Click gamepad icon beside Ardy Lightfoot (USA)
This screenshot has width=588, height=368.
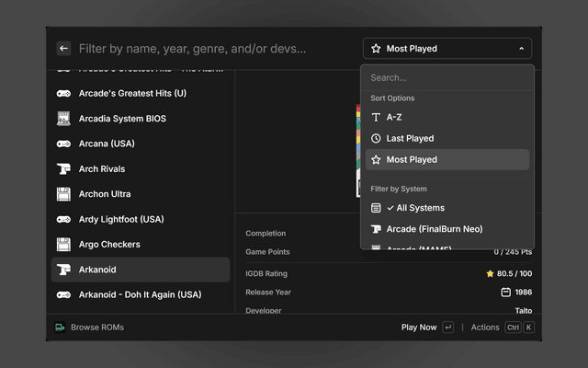(63, 219)
